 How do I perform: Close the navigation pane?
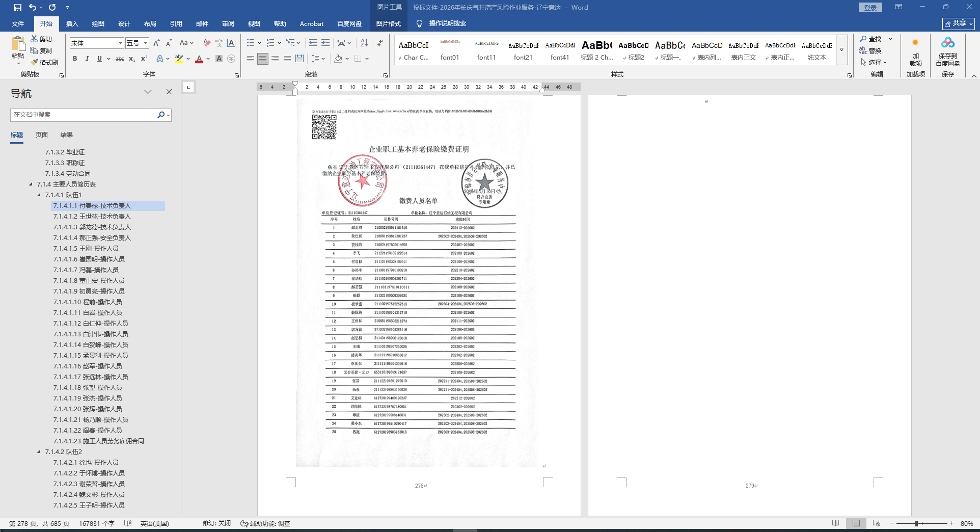(169, 92)
